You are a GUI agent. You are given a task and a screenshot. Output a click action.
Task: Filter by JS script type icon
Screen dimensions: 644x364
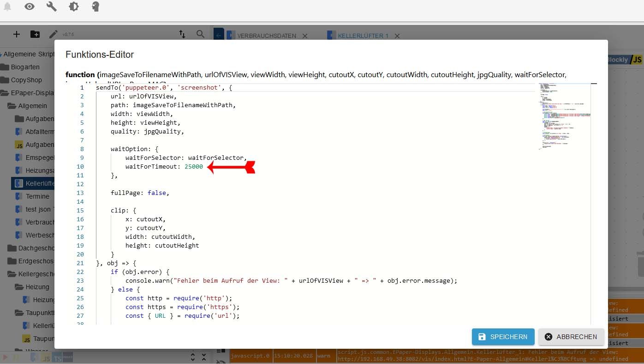46,358
